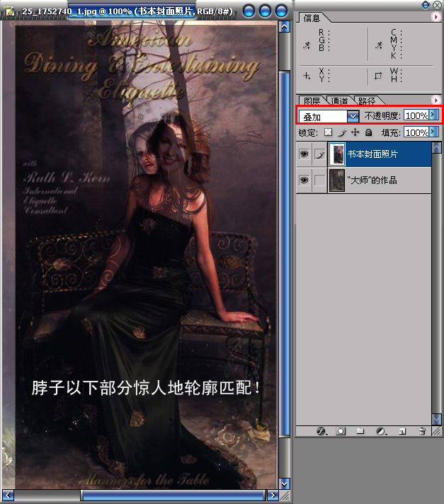Click the CMYK eyedropper icon in Info panel
This screenshot has width=444, height=504.
click(379, 45)
